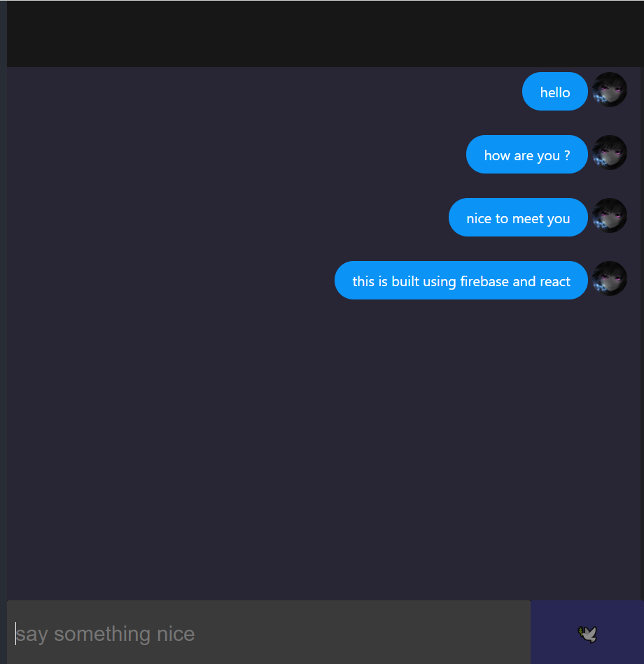Click the narrow dark strip on the left edge
Viewport: 644px width, 664px height.
(x=3, y=332)
